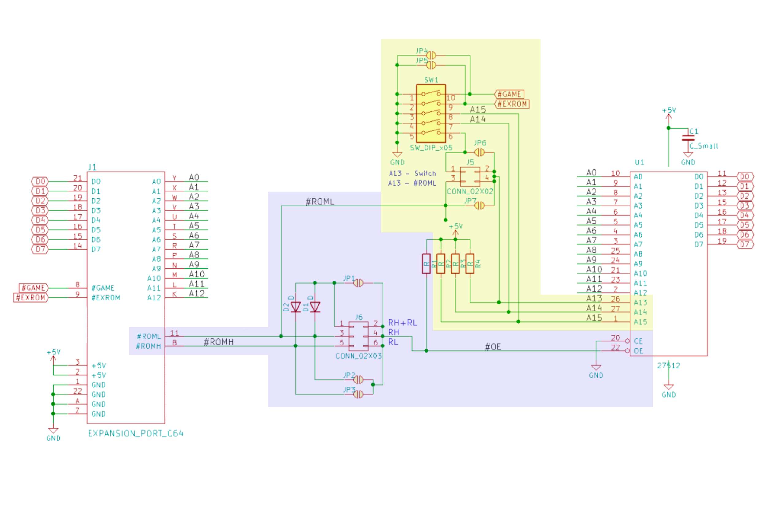Select the JP6 solder jumper symbol
Viewport: 773px width, 532px height.
[x=480, y=153]
